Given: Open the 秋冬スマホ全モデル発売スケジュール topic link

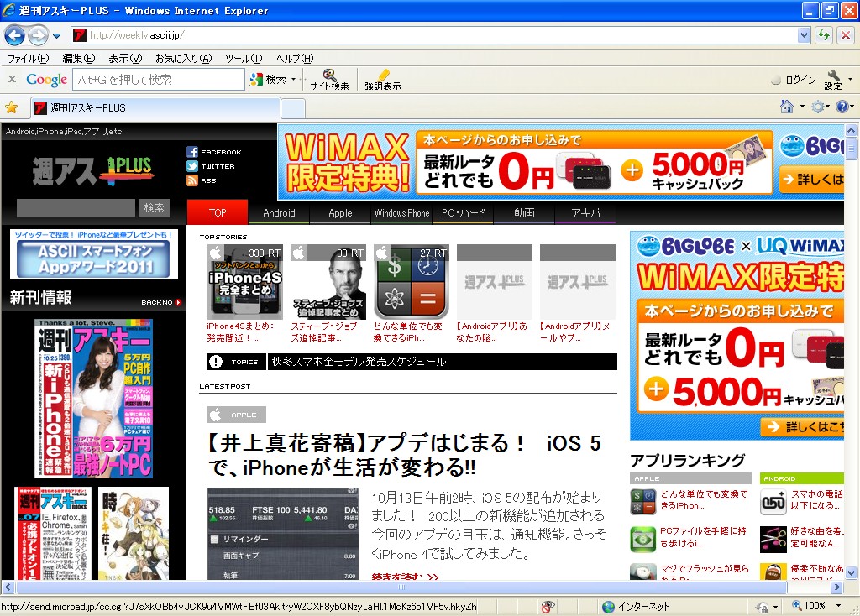Looking at the screenshot, I should [359, 362].
